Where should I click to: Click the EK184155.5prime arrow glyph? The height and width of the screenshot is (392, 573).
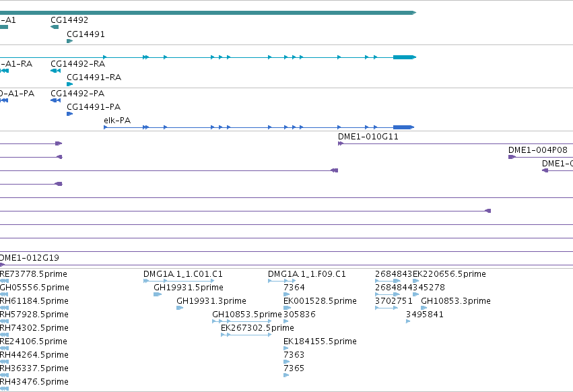[x=285, y=348]
